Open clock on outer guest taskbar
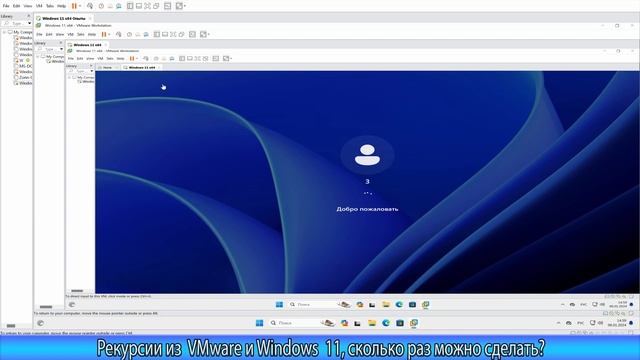 [616, 323]
